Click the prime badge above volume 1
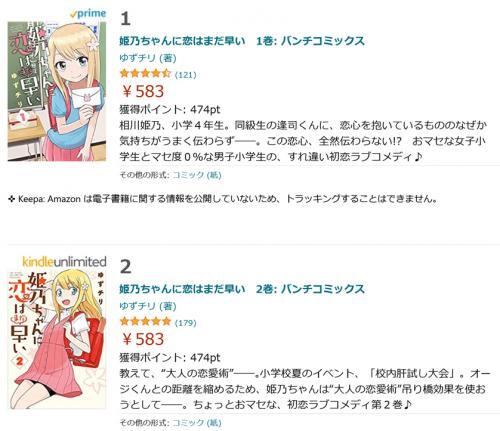The height and width of the screenshot is (431, 500). tap(88, 14)
